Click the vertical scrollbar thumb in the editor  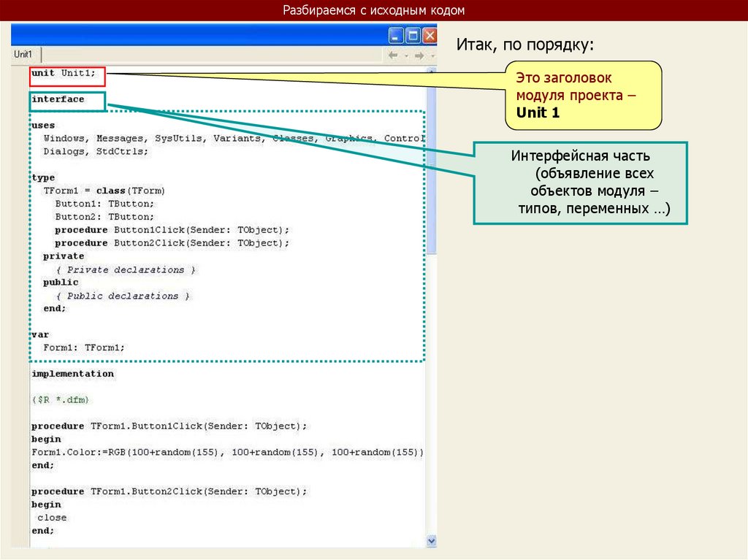point(432,164)
